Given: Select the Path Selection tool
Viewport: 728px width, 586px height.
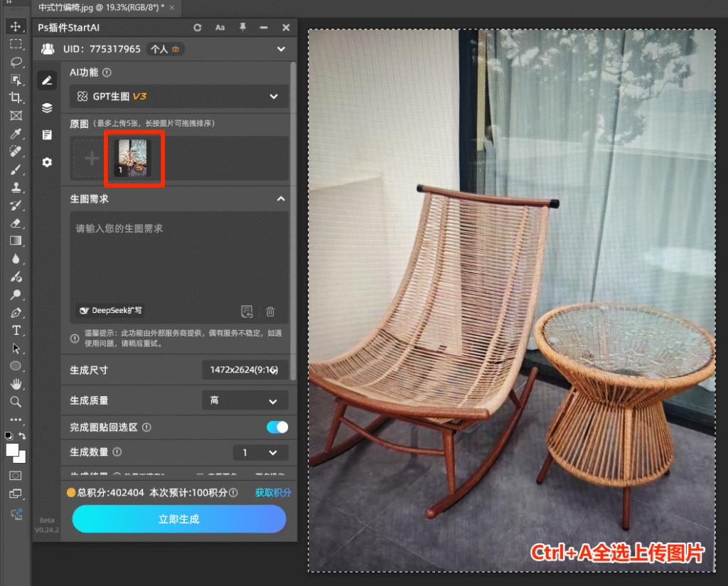Looking at the screenshot, I should pyautogui.click(x=16, y=348).
